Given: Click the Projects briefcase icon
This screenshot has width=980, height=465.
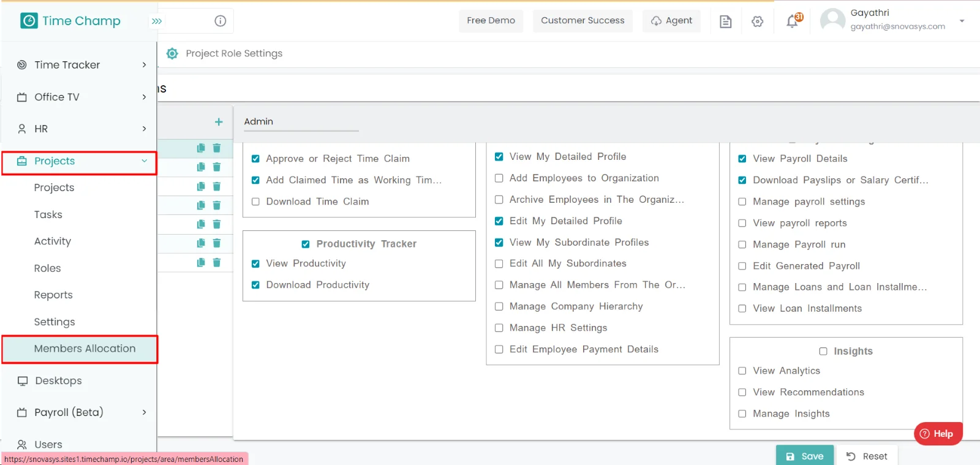Looking at the screenshot, I should tap(22, 161).
